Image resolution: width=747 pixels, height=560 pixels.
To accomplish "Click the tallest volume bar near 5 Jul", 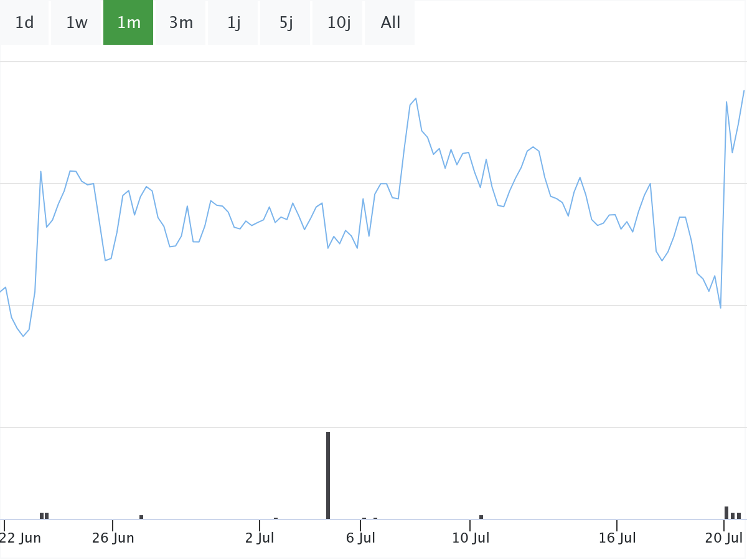I will (x=328, y=475).
